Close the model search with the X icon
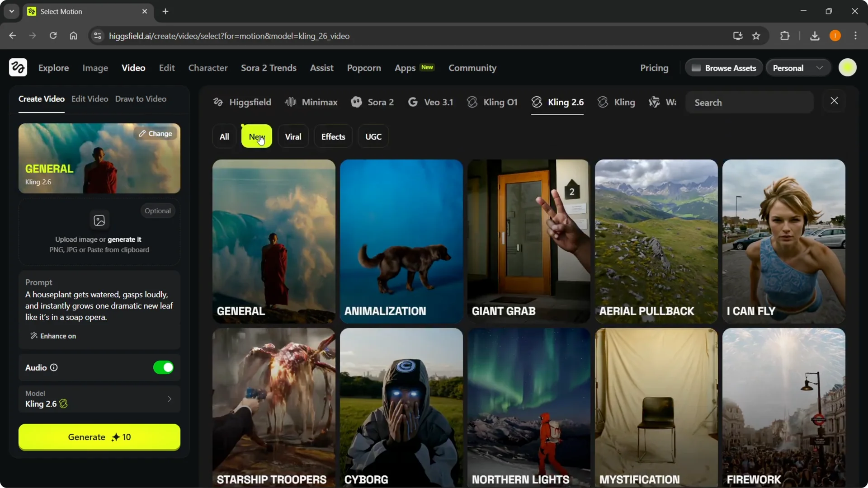The width and height of the screenshot is (868, 488). point(834,101)
